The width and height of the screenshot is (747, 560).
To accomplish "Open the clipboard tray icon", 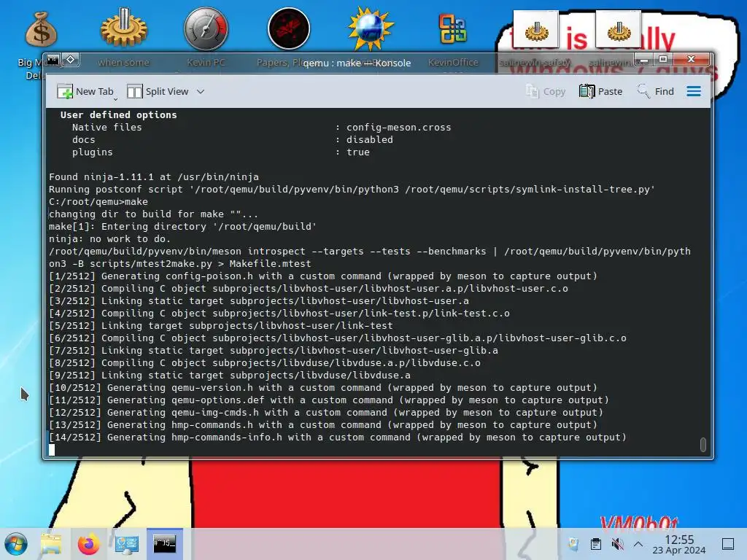I will 595,544.
